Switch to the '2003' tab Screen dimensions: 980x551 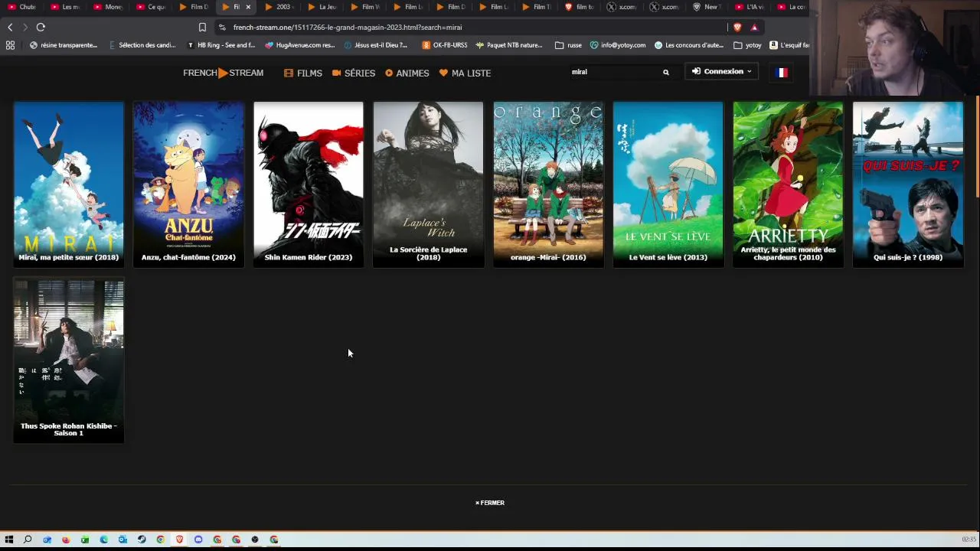coord(279,7)
